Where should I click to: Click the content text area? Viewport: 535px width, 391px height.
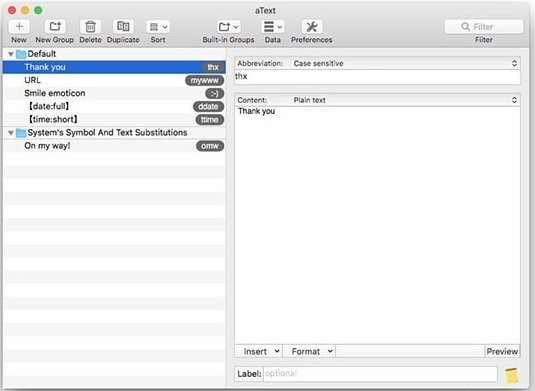coord(377,225)
